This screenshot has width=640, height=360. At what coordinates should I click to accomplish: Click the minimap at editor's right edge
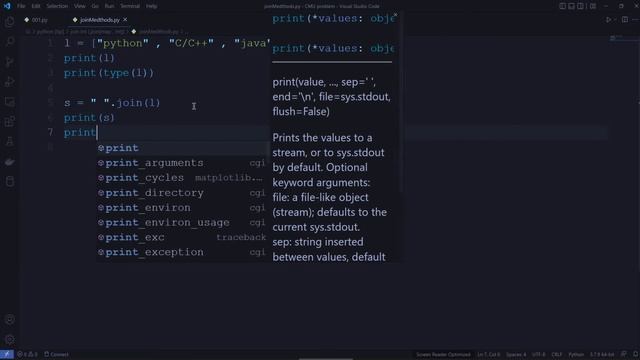623,38
